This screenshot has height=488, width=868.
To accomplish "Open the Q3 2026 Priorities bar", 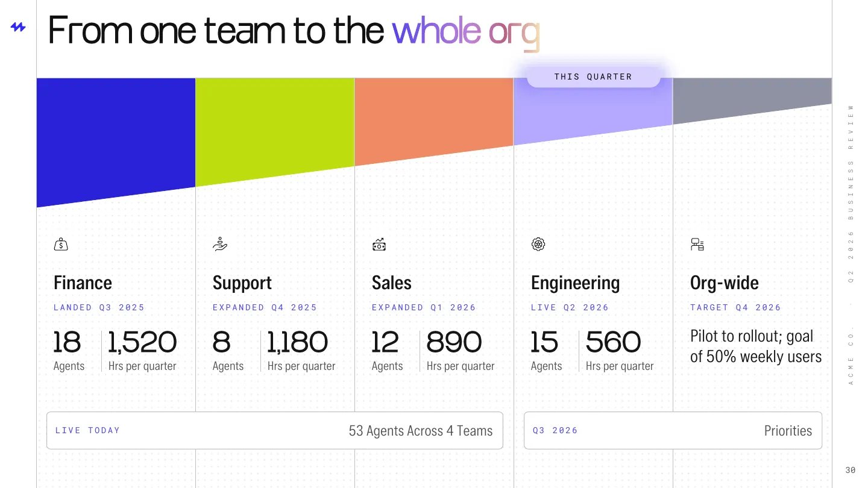I will tap(673, 430).
